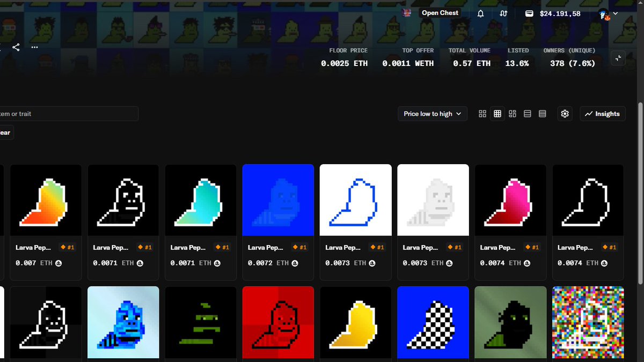Open the notifications bell
The height and width of the screenshot is (362, 644).
tap(480, 13)
